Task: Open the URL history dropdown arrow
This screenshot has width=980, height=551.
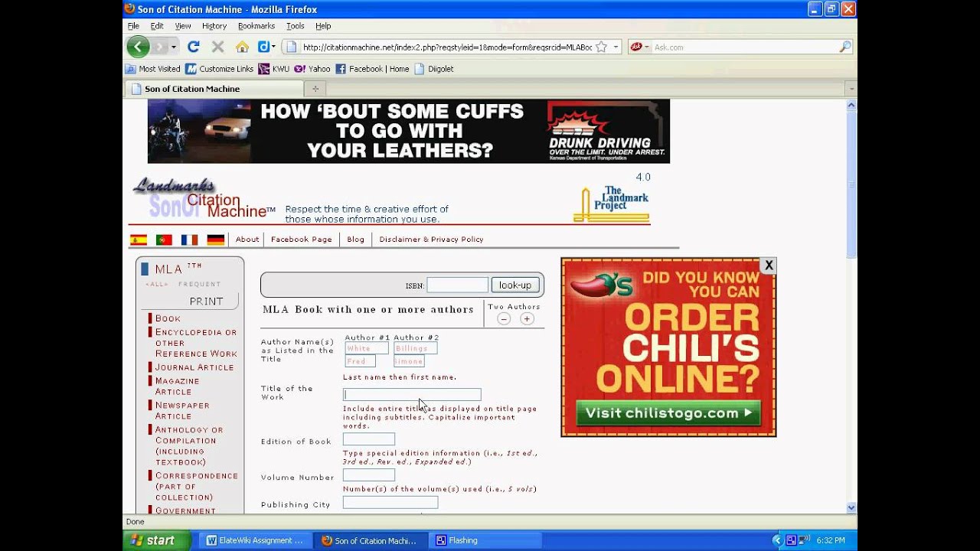Action: [x=616, y=47]
